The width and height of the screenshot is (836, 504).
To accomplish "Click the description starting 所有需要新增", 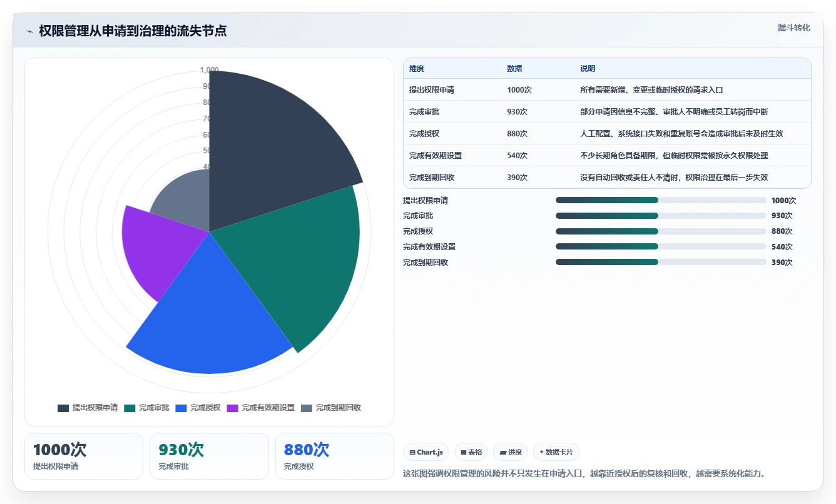I will tap(651, 90).
